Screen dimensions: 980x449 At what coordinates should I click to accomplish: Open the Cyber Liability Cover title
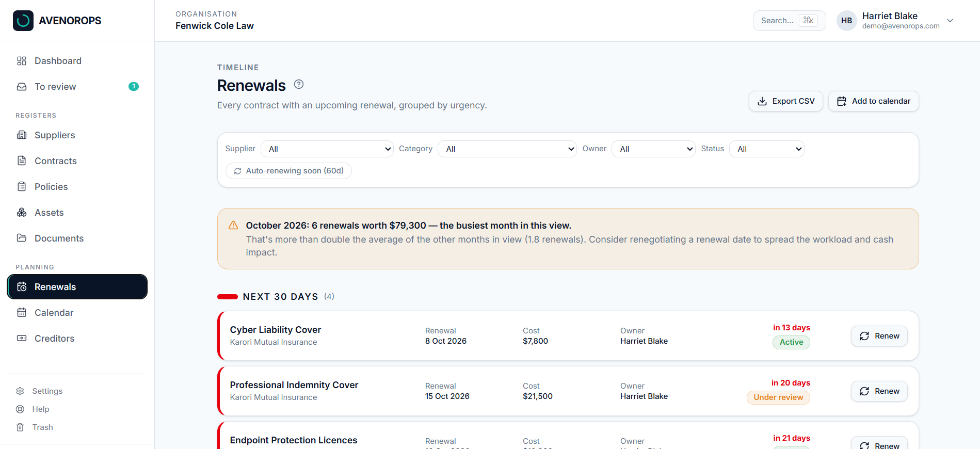276,330
